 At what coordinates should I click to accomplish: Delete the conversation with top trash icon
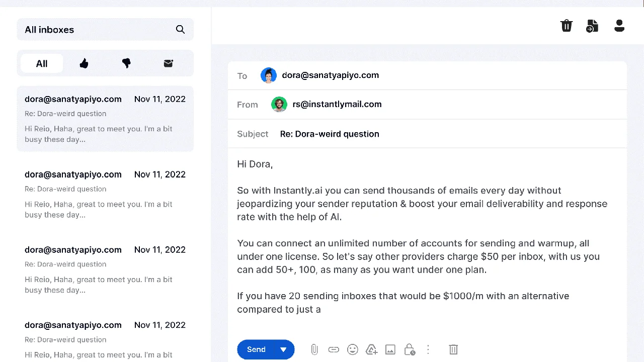pyautogui.click(x=567, y=26)
